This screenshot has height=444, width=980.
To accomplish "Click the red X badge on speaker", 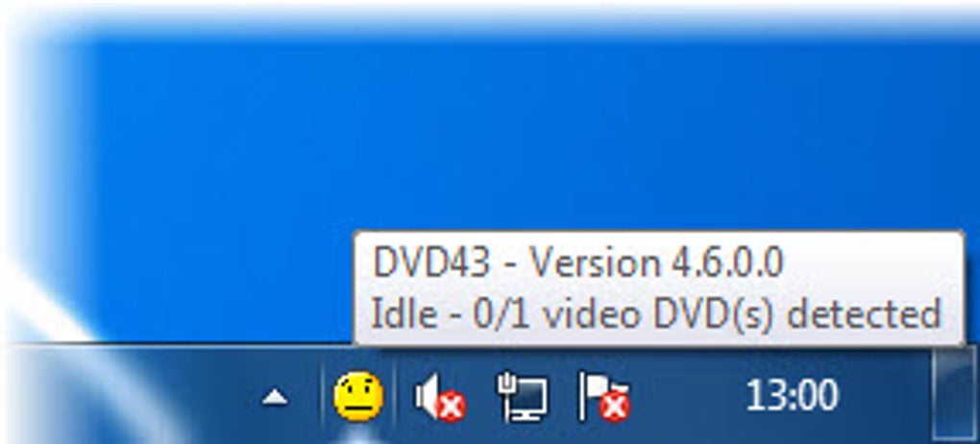I will [452, 409].
